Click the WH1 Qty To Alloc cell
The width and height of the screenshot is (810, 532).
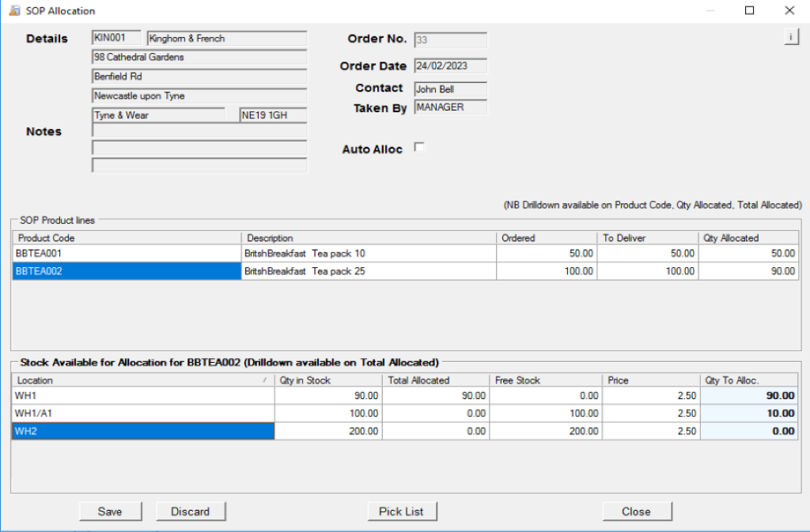[x=749, y=396]
